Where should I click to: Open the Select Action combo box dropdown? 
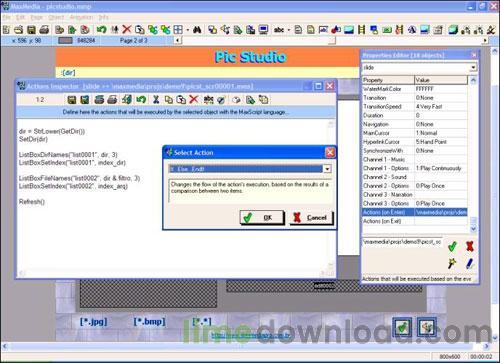coord(327,169)
